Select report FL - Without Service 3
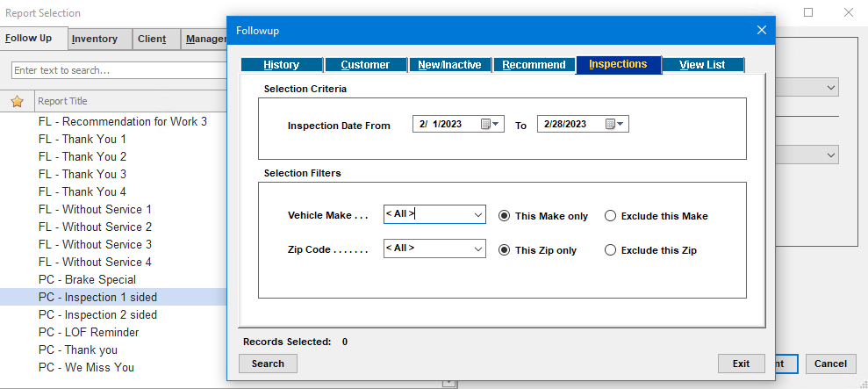Screen dimensions: 868x389 point(95,244)
